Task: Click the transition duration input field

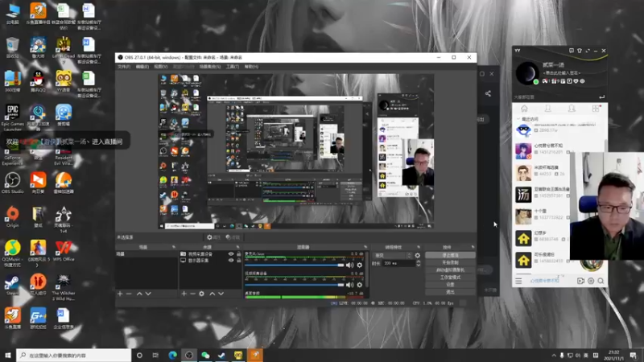Action: (x=398, y=264)
